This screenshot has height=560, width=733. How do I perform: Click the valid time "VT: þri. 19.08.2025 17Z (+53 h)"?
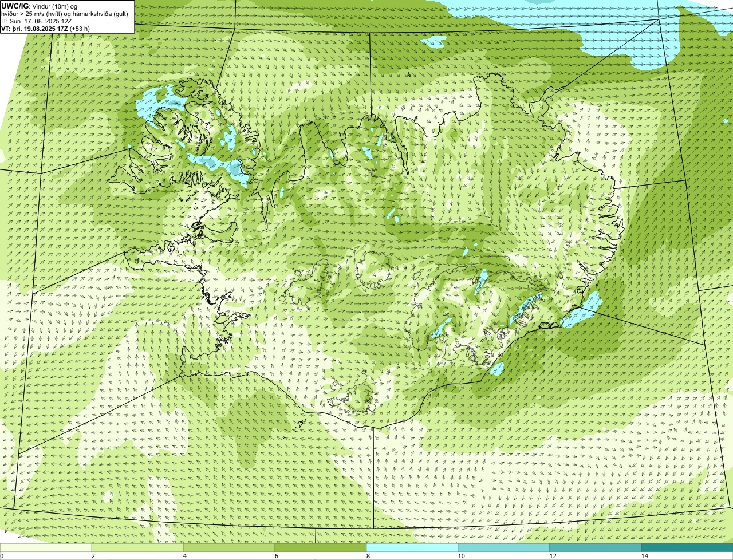pyautogui.click(x=46, y=29)
